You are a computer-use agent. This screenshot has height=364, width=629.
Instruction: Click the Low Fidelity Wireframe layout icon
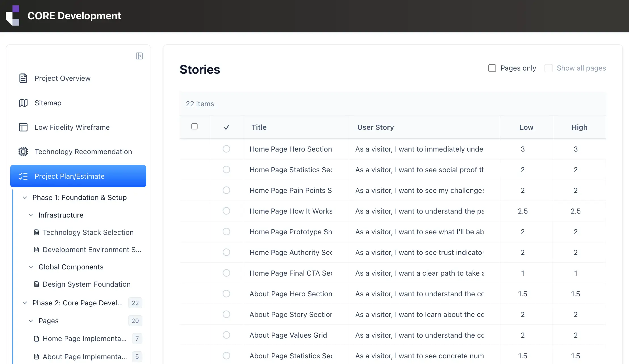click(23, 127)
